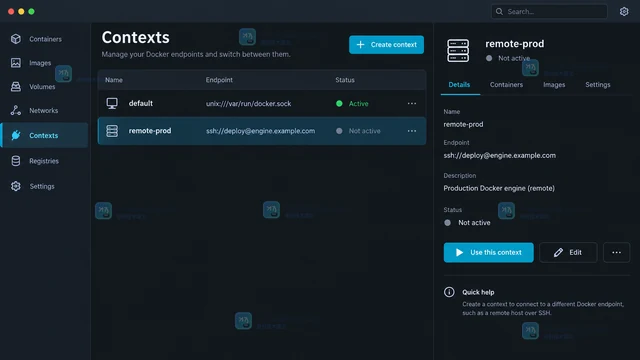Open more options for remote-prod row

pos(412,131)
